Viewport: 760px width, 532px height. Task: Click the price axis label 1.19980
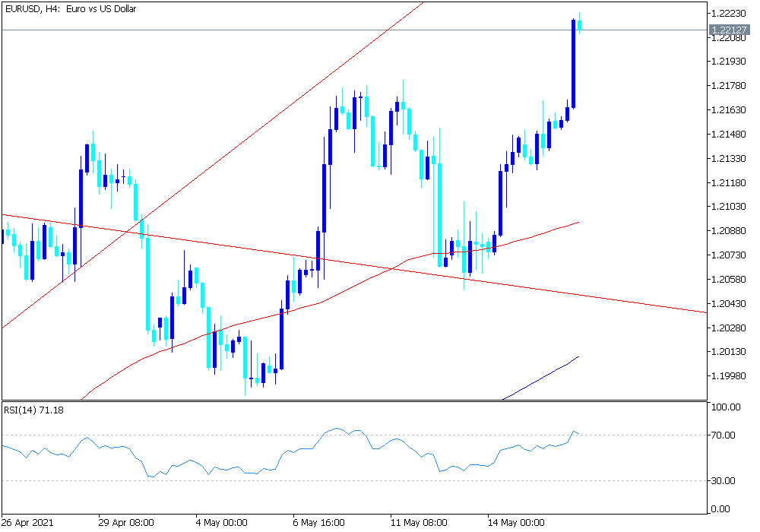(729, 376)
